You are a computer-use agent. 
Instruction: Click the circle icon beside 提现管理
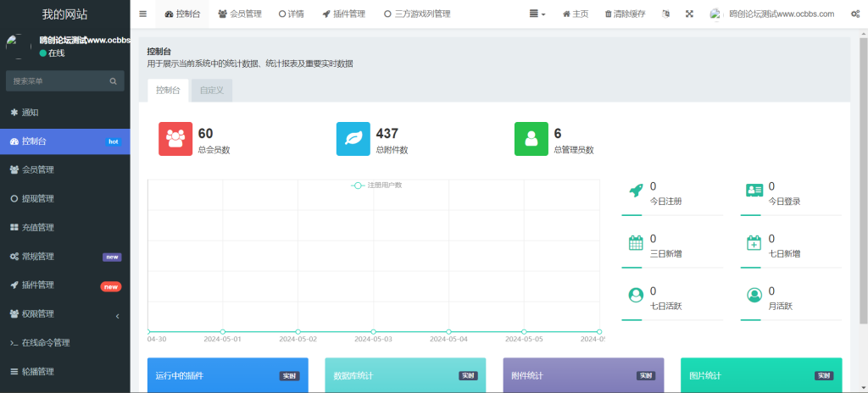point(14,199)
